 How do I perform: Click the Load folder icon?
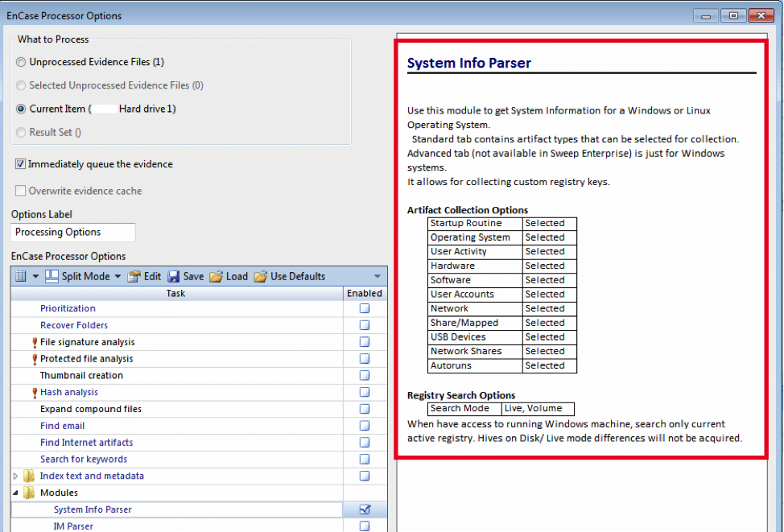point(216,277)
